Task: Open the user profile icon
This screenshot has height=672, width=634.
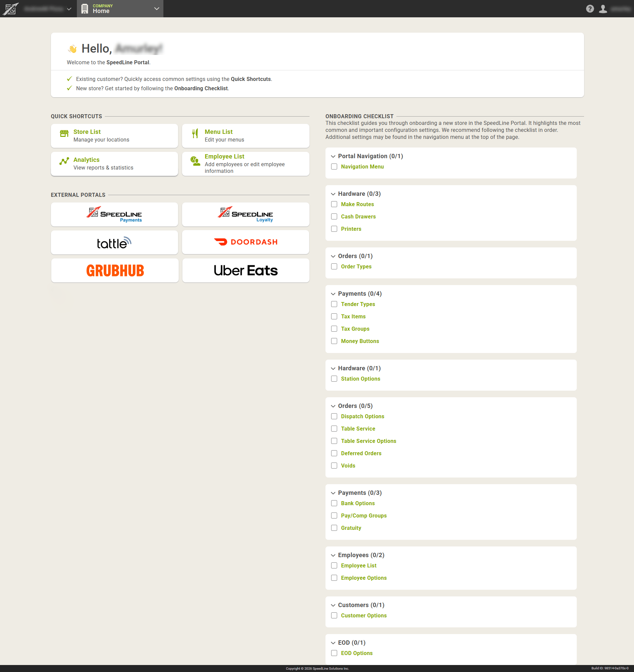Action: coord(603,9)
